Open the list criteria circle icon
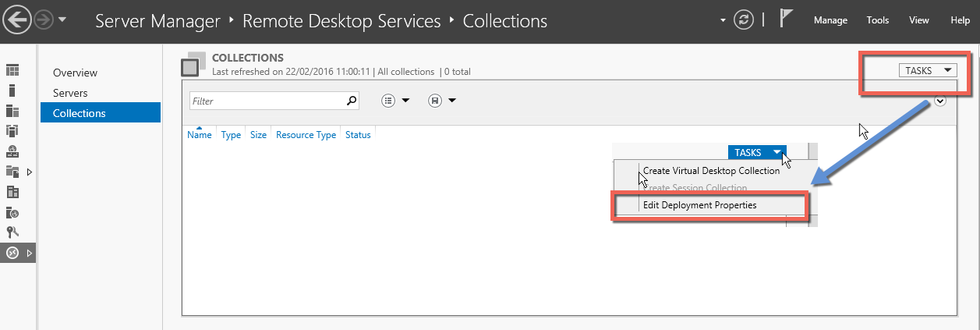The image size is (980, 330). [x=388, y=101]
